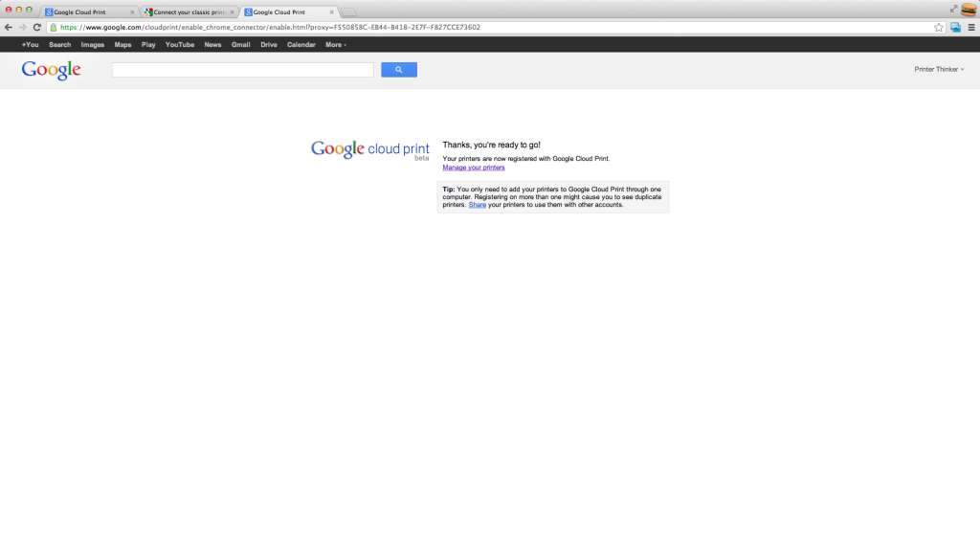
Task: Reload the page with the refresh icon
Action: click(37, 28)
